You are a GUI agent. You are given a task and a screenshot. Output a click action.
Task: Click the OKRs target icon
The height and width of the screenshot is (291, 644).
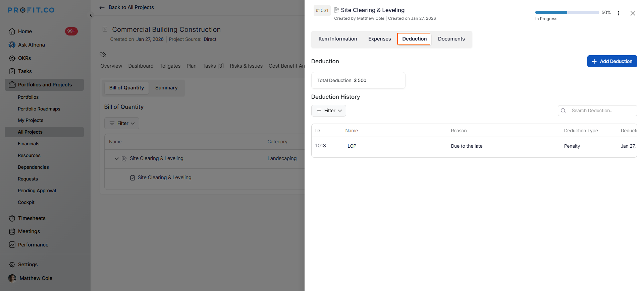(12, 58)
